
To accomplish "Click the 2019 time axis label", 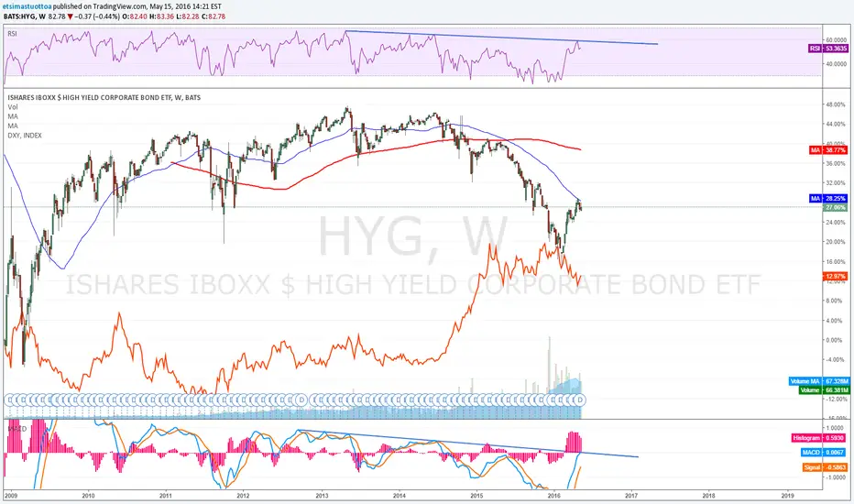I will (x=787, y=496).
